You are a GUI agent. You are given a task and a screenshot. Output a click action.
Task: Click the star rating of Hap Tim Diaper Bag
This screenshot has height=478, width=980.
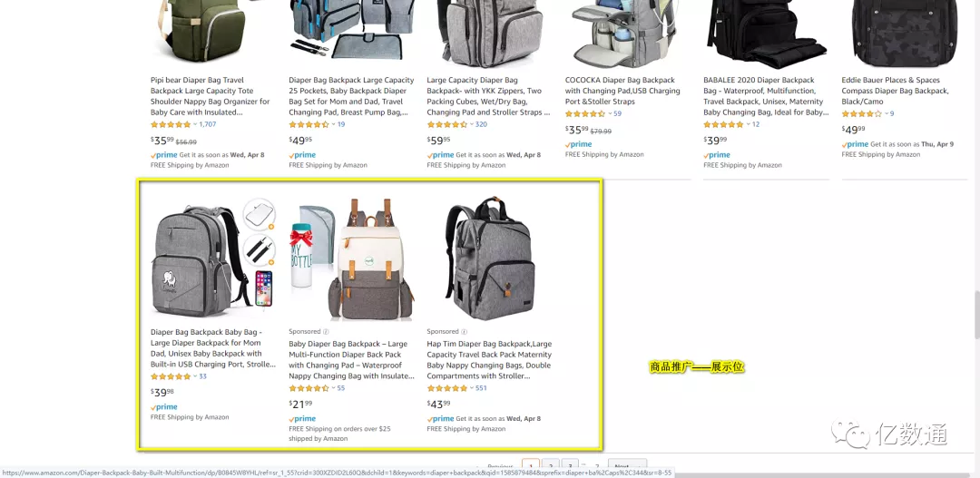pyautogui.click(x=446, y=388)
